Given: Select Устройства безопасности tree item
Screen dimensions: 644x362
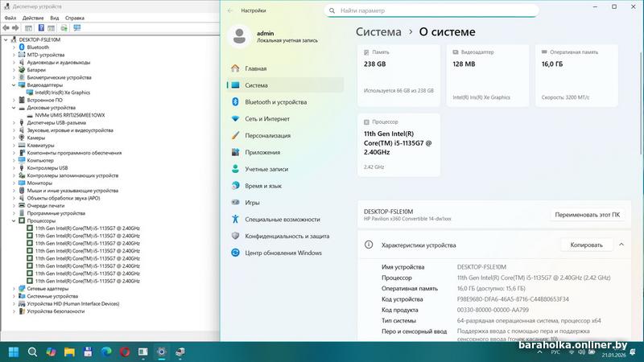Looking at the screenshot, I should 56,311.
